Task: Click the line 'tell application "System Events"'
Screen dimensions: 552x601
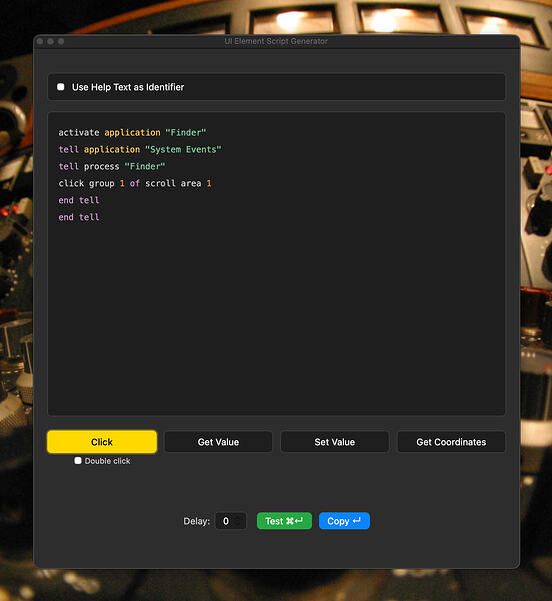Action: [140, 149]
